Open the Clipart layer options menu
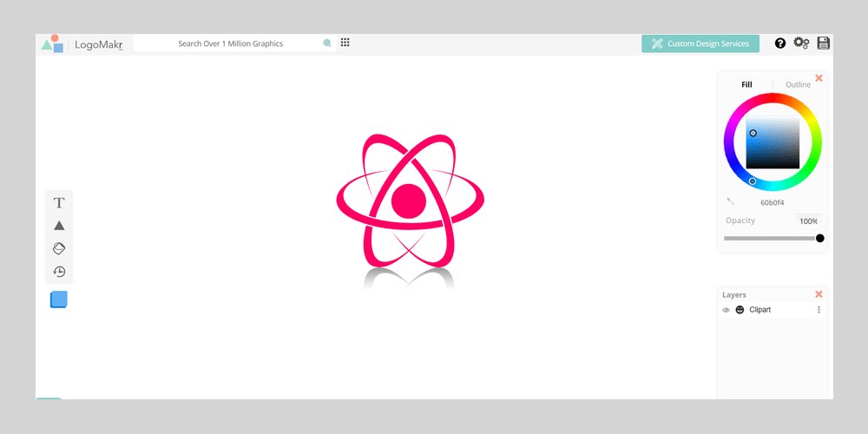Screen dimensions: 868x434 819,310
